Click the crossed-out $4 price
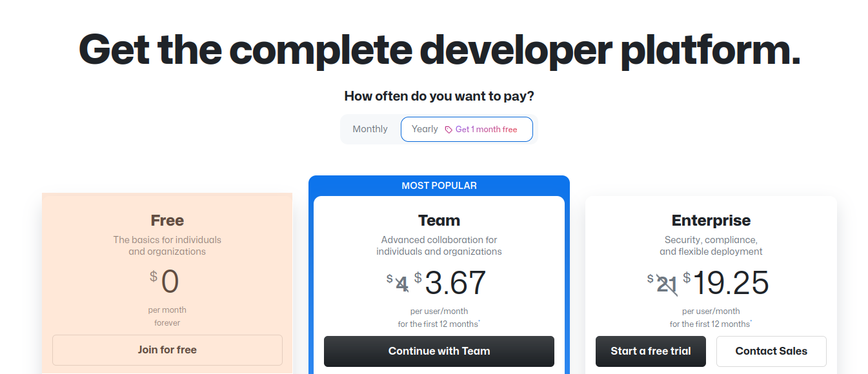 click(401, 284)
